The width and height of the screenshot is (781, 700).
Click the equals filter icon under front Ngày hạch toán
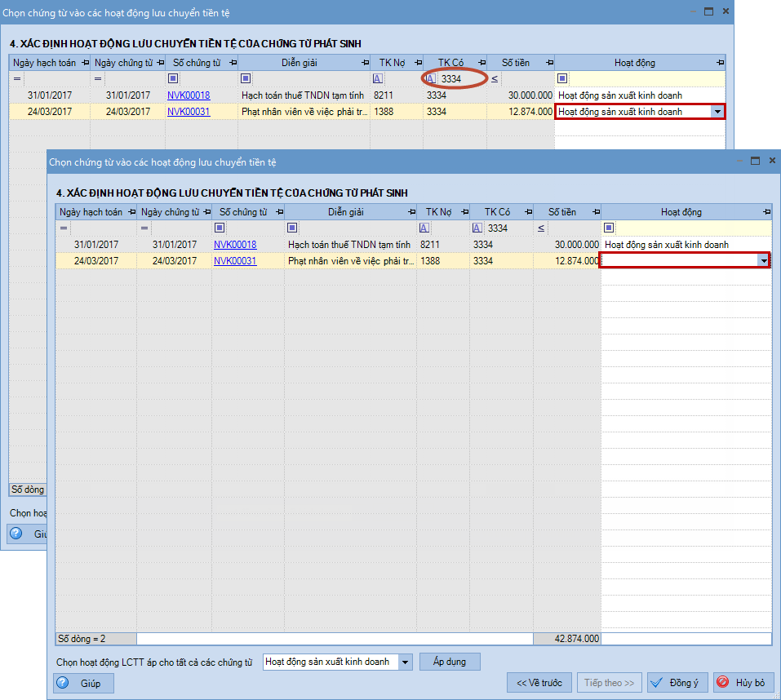[x=63, y=228]
